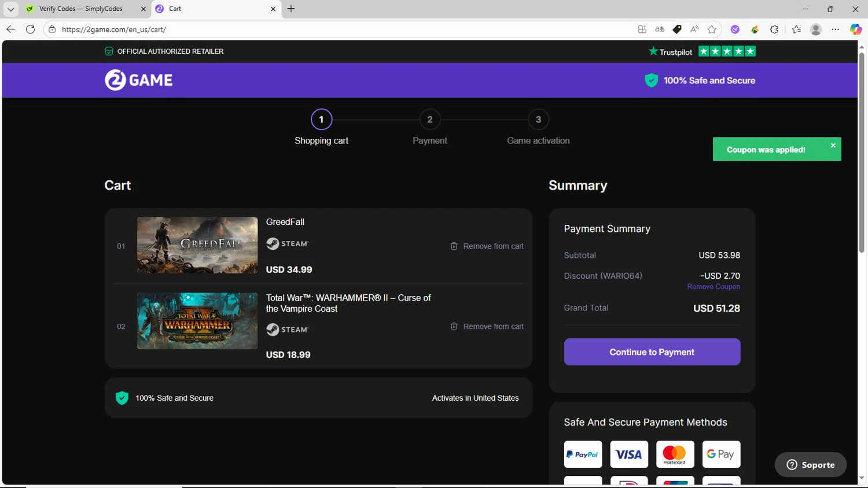The width and height of the screenshot is (868, 488).
Task: Select the Google Pay payment icon
Action: tap(721, 454)
